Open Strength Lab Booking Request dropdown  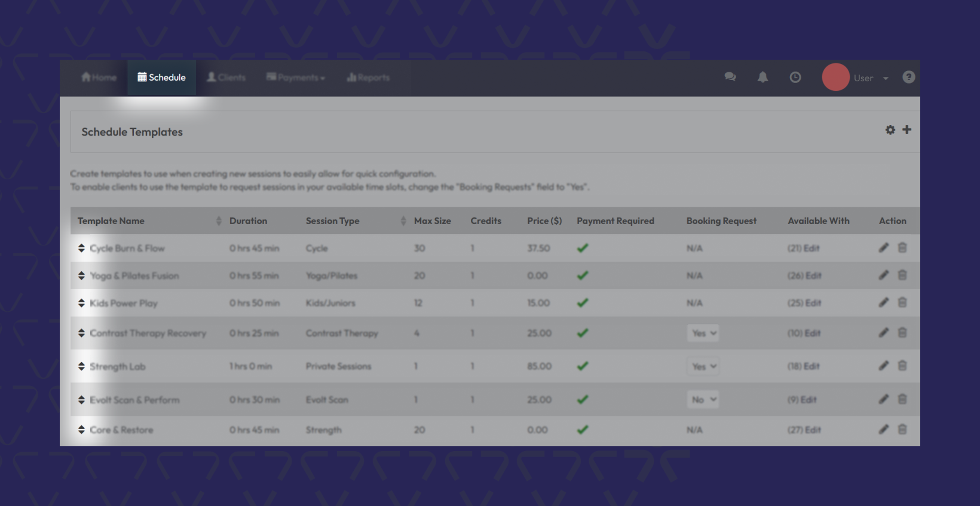point(703,367)
